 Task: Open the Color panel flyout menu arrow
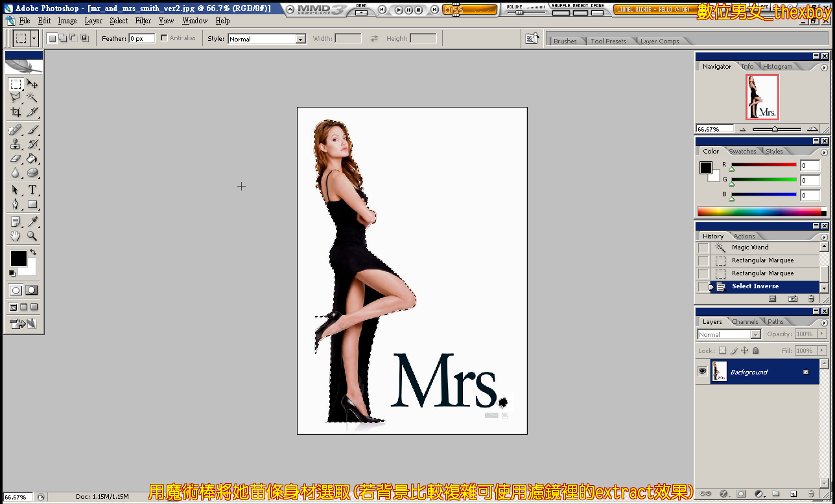824,151
